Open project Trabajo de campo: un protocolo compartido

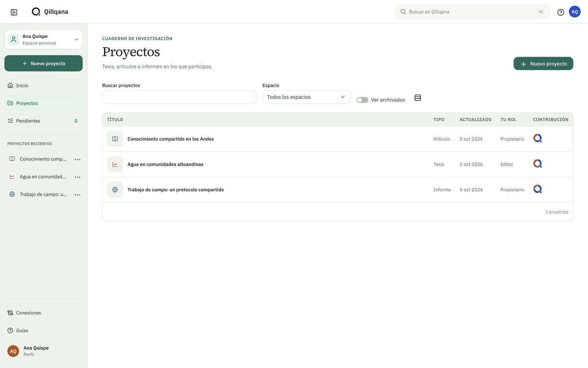[x=176, y=190]
